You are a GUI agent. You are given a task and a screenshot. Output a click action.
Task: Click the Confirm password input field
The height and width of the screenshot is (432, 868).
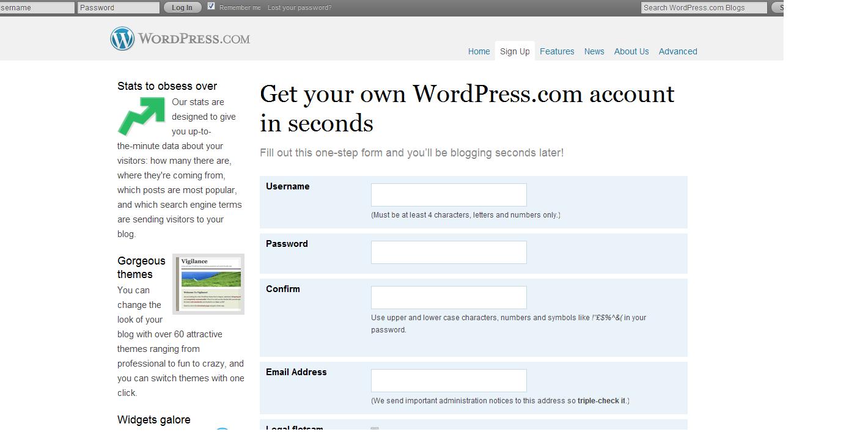pyautogui.click(x=449, y=298)
